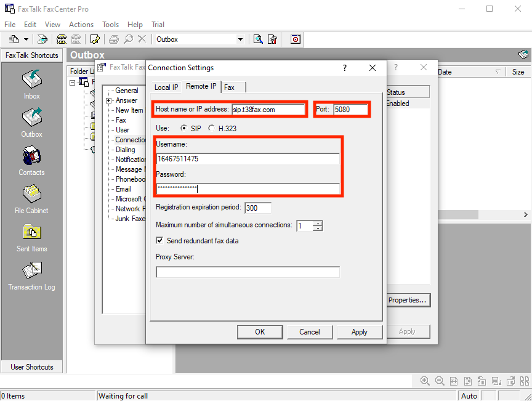Viewport: 532px width, 401px height.
Task: Click the Fit width icon
Action: pos(454,381)
